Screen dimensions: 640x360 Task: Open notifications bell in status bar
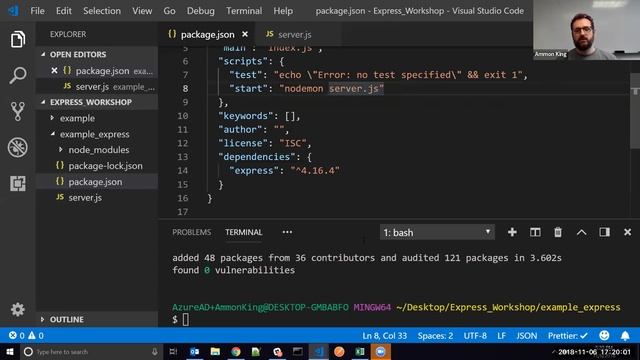[625, 336]
